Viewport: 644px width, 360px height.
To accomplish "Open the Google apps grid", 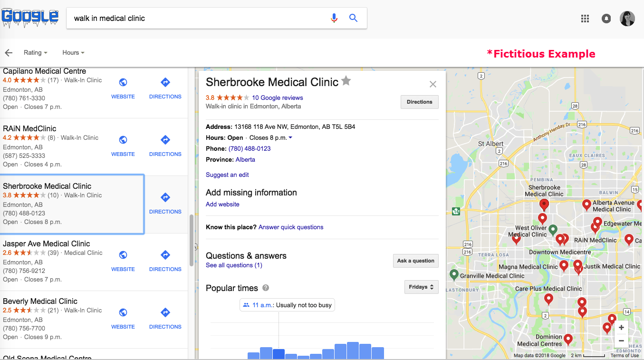I will pos(585,19).
